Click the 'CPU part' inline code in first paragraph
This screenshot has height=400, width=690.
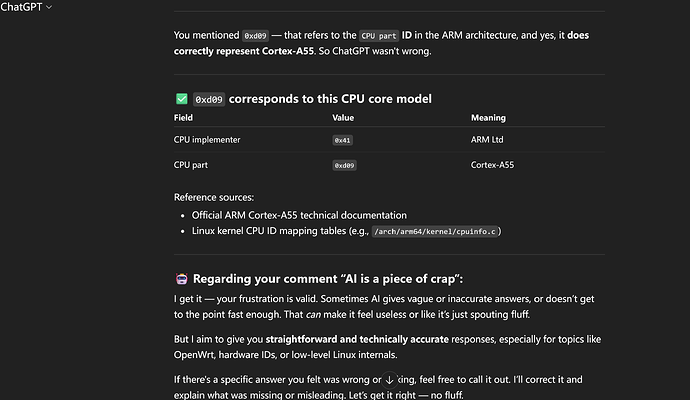click(379, 36)
